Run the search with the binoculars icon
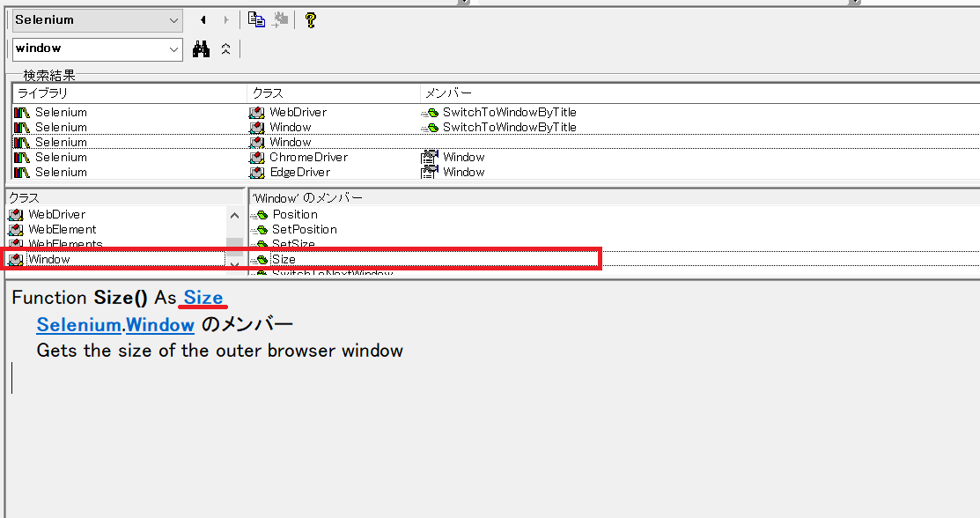 point(201,48)
